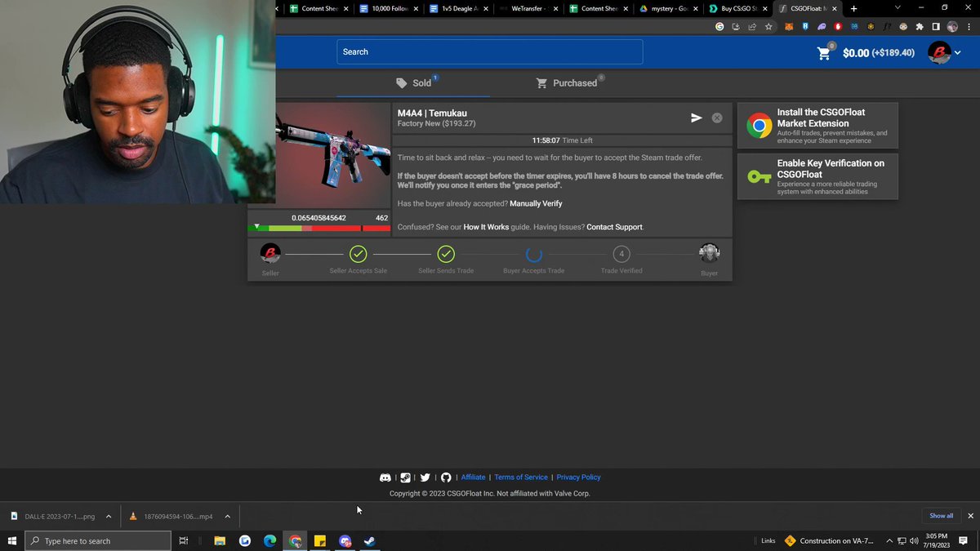Click the $0.00 balance amount

tap(856, 53)
